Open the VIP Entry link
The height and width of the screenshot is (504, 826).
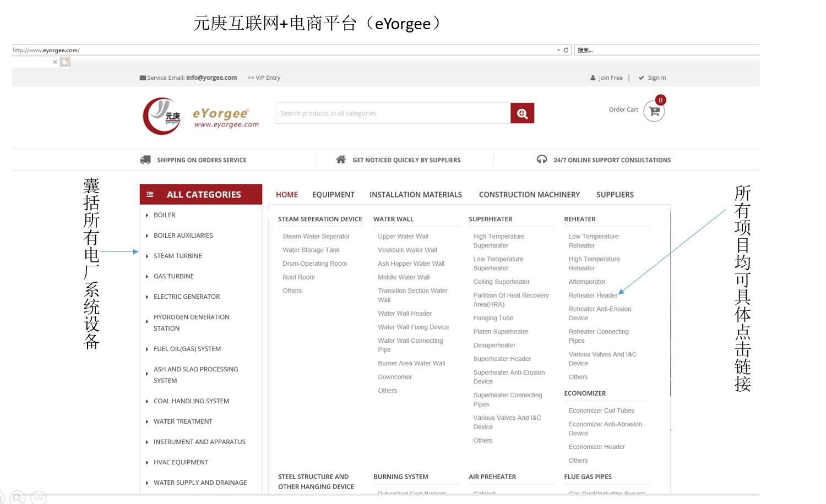(x=264, y=78)
